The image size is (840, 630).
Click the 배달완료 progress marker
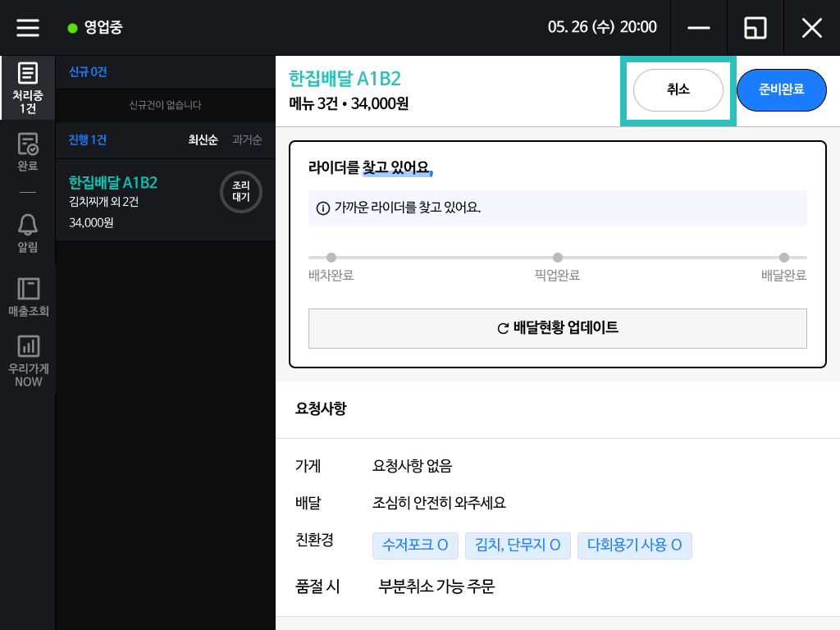784,258
